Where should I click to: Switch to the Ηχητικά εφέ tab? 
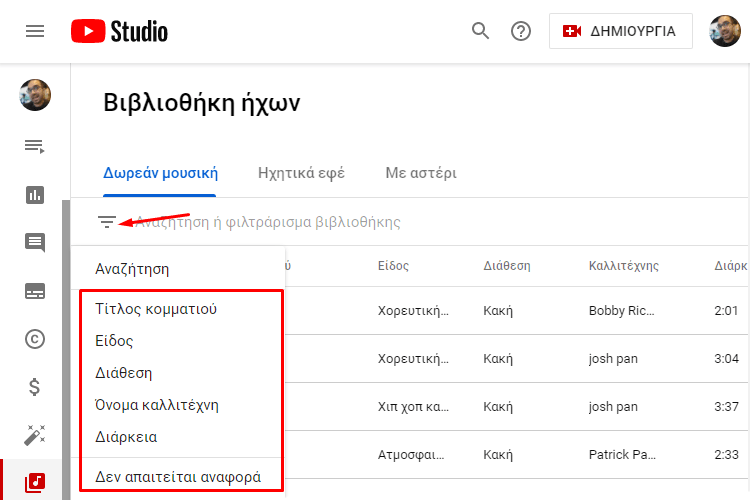coord(301,173)
